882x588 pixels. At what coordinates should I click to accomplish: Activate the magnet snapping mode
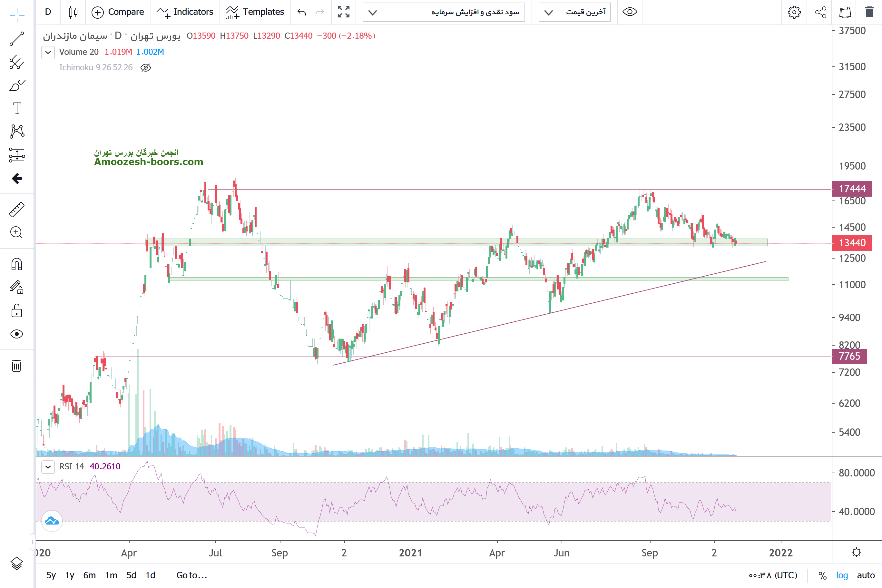tap(16, 264)
